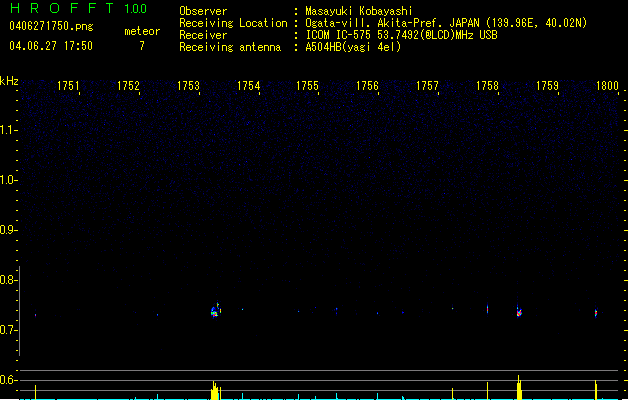The image size is (629, 400).
Task: Select the 1757 time marker
Action: tap(427, 87)
